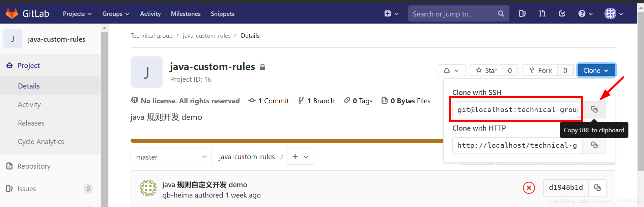The height and width of the screenshot is (207, 644).
Task: Open Activity in the project sidebar
Action: [29, 104]
